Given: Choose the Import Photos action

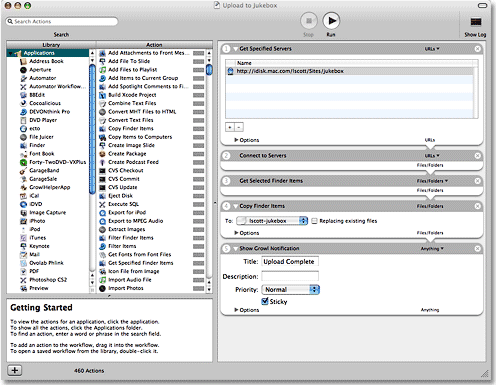Looking at the screenshot, I should 126,288.
